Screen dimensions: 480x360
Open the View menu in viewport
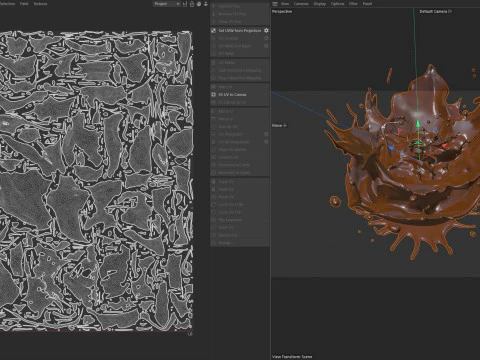click(285, 4)
